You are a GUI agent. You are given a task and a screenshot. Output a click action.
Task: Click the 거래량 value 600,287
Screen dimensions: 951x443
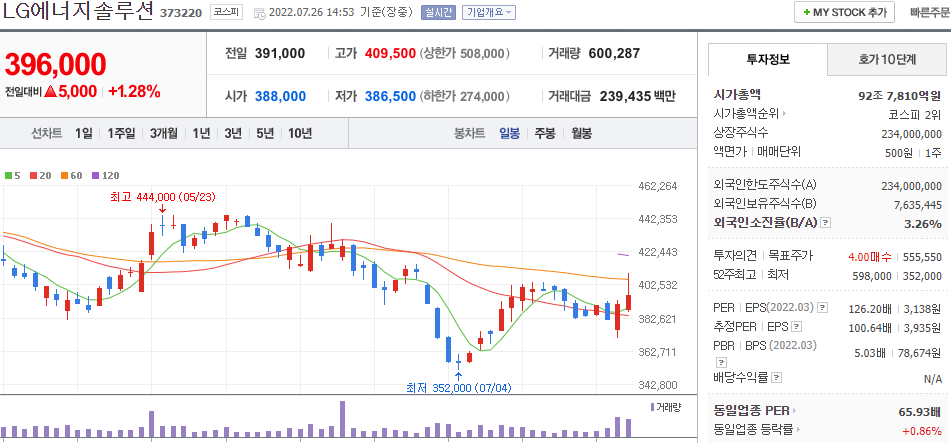click(614, 53)
